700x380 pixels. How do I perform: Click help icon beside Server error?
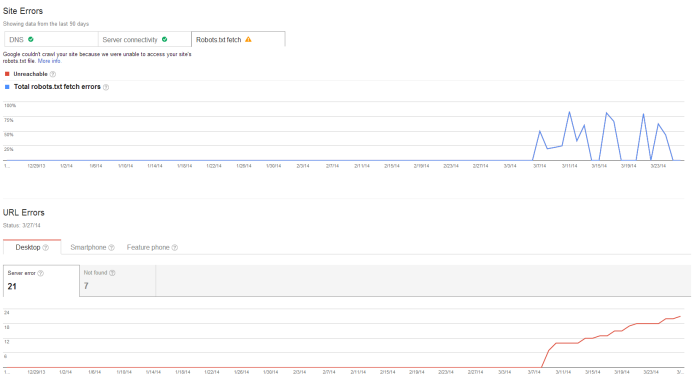click(41, 273)
